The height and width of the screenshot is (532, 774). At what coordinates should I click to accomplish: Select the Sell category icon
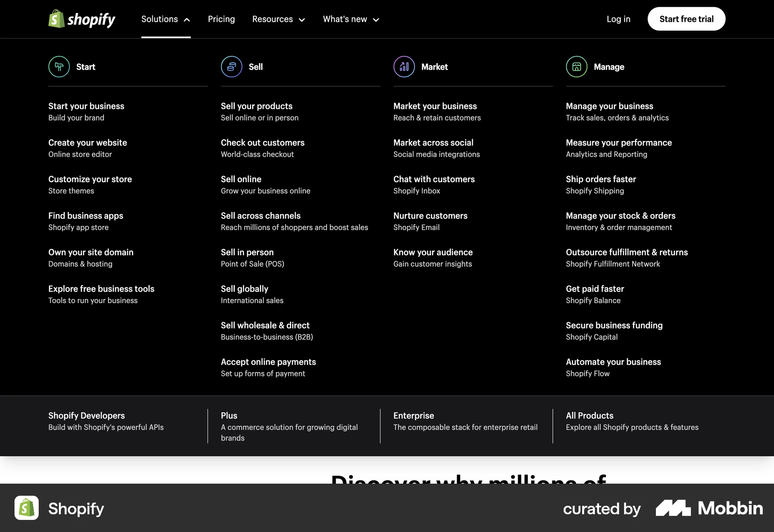pos(231,66)
